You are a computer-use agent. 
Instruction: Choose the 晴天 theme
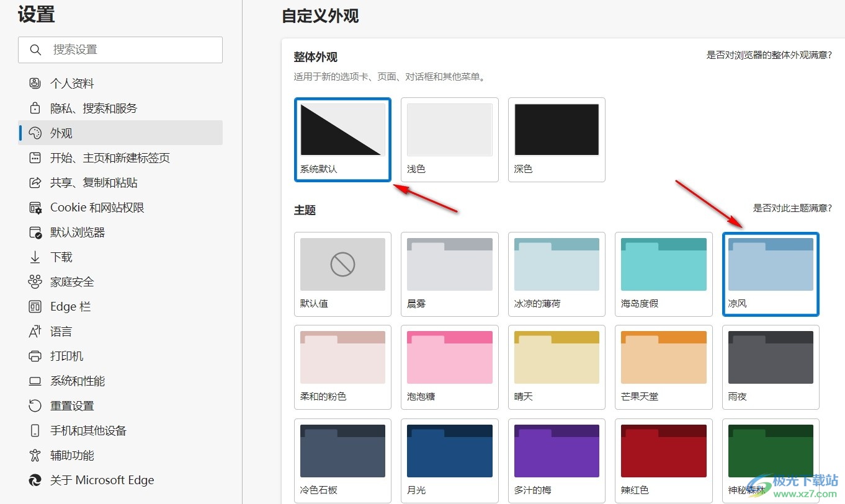[x=557, y=367]
